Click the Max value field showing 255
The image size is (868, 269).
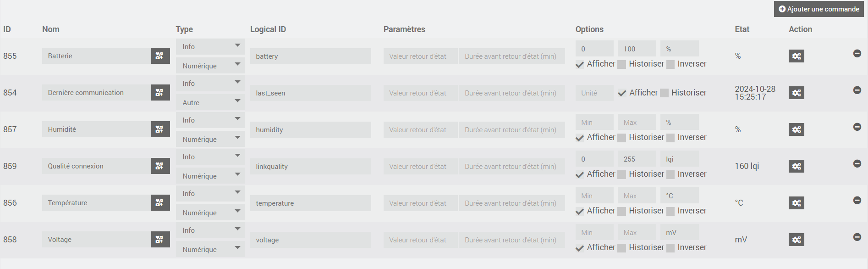coord(637,159)
